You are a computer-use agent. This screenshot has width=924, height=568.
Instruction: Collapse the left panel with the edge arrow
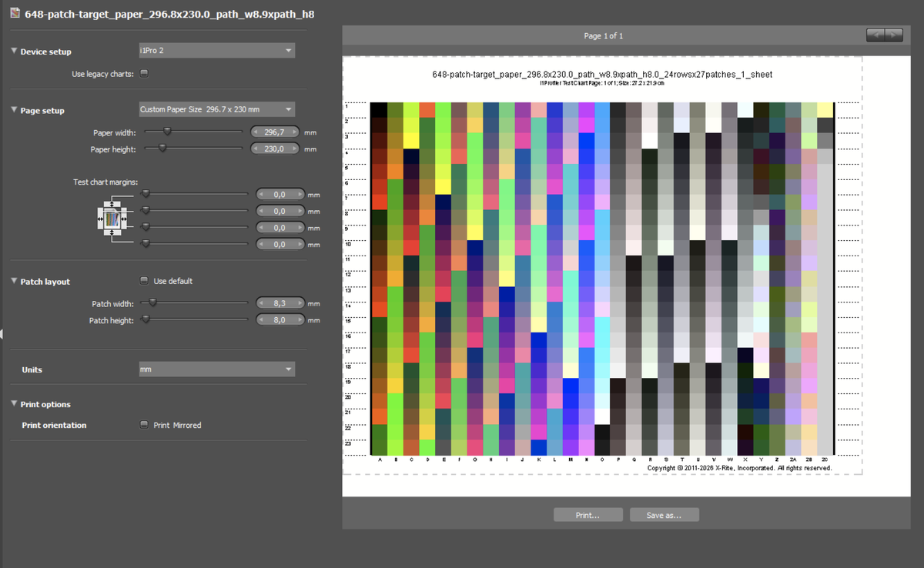point(2,333)
